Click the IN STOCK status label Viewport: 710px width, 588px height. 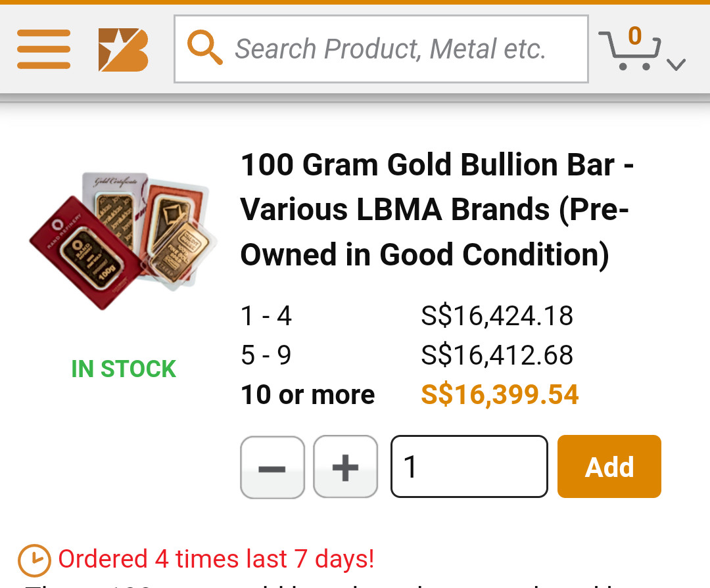pos(124,369)
